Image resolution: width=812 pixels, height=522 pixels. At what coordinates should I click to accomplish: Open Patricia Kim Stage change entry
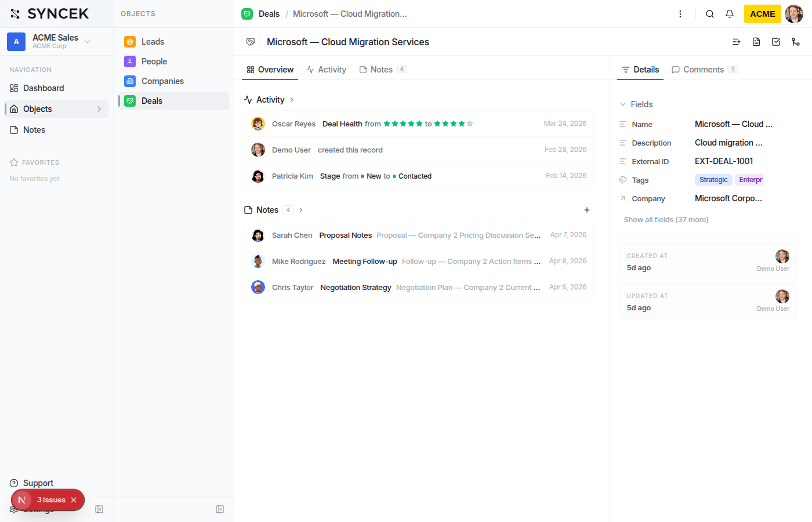point(419,176)
